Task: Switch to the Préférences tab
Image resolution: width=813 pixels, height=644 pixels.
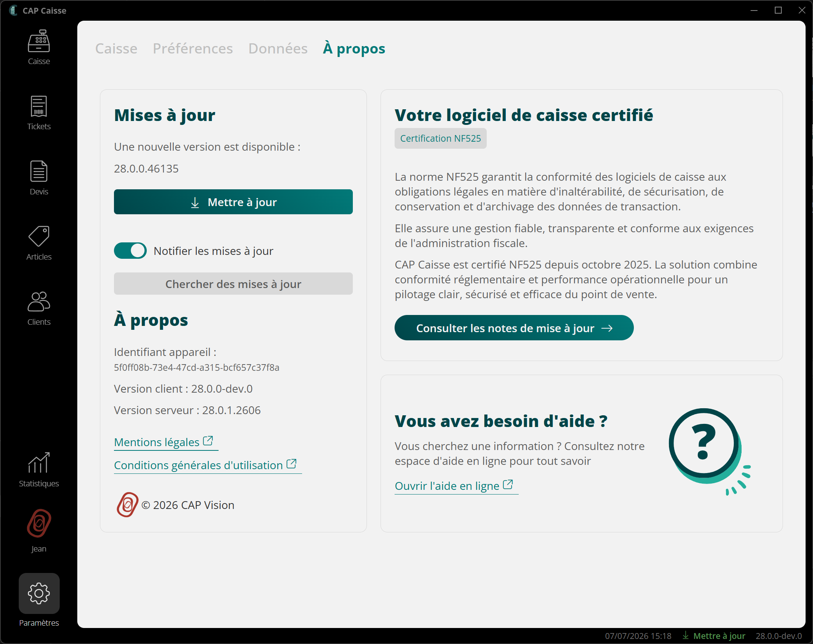Action: point(193,48)
